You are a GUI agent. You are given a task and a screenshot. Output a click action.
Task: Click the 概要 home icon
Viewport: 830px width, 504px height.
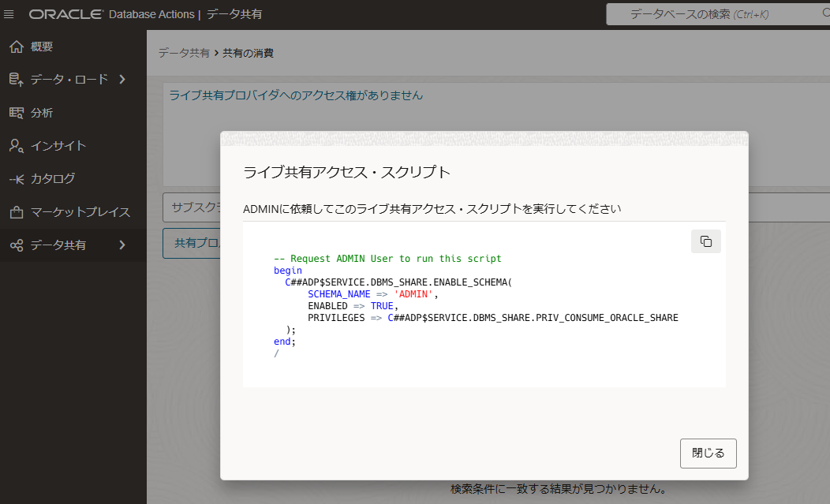[x=16, y=47]
